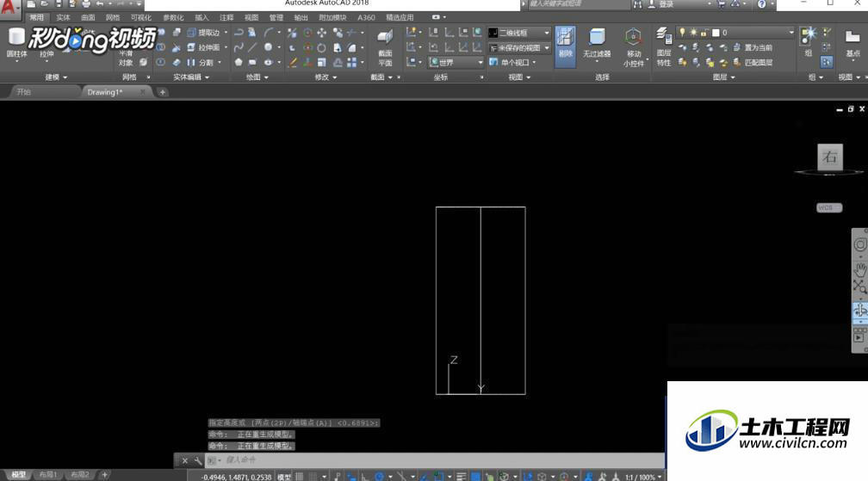The width and height of the screenshot is (868, 481).
Task: Choose the Polygon draw tool
Action: coord(239,63)
